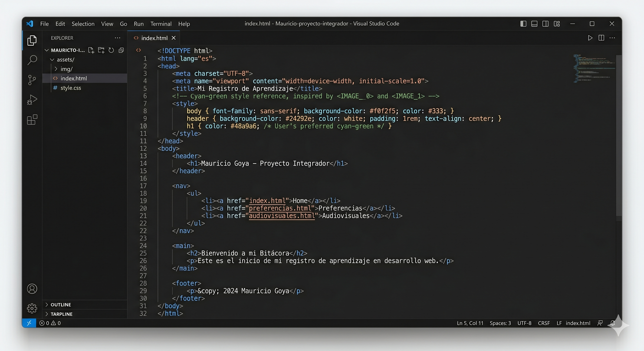Open Explorer more actions ellipsis
Screen dimensions: 644x351
(x=118, y=38)
